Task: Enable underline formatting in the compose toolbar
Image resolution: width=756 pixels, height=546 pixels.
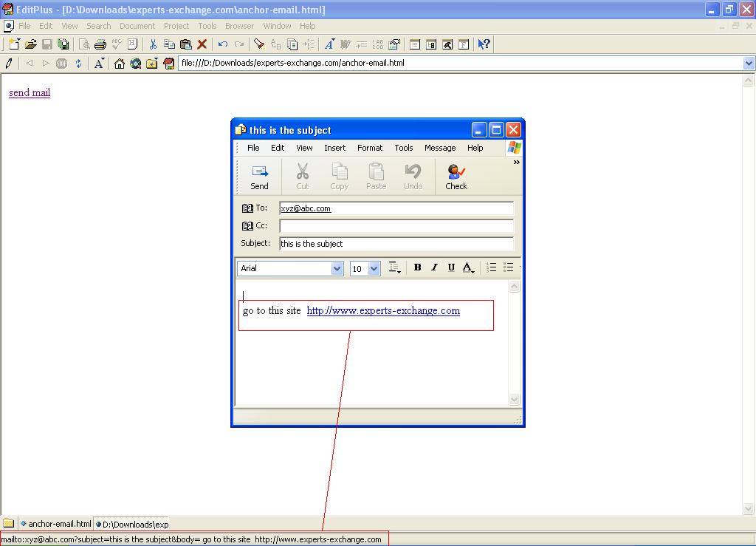Action: [x=451, y=267]
